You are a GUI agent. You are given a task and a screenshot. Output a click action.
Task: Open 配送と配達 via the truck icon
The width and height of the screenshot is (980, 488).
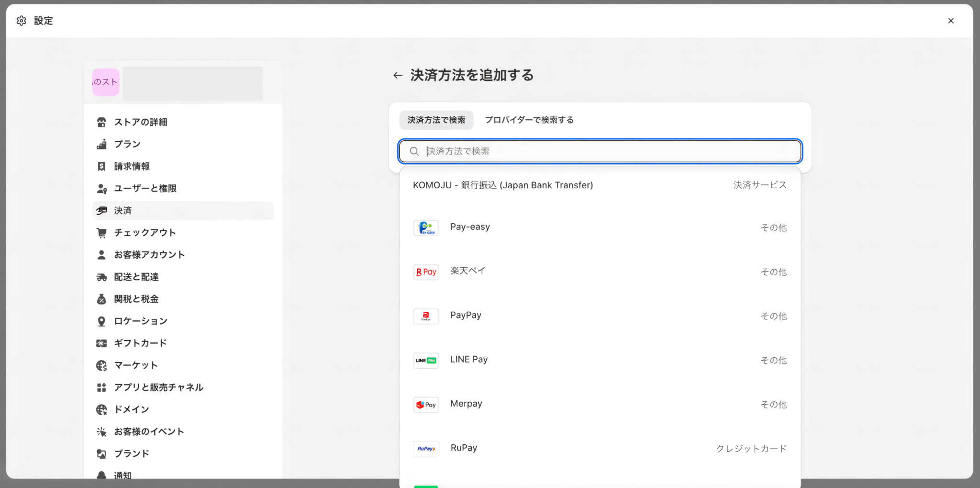[101, 277]
